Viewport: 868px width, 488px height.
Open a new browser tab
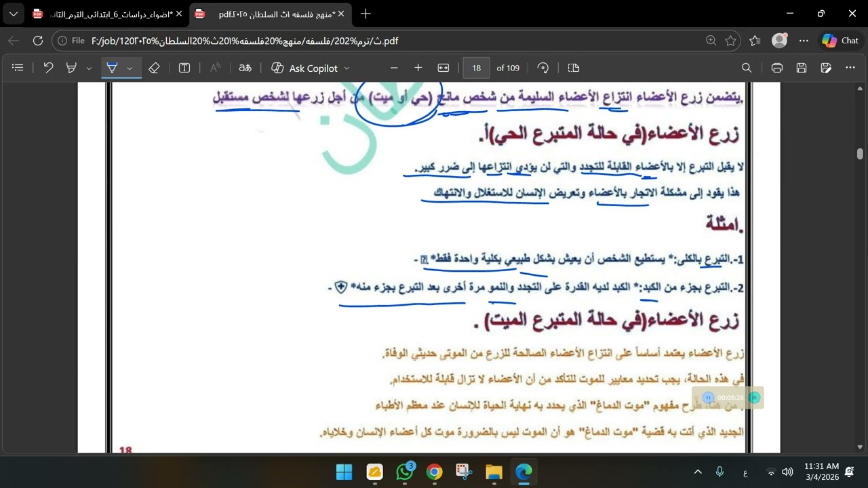[366, 14]
